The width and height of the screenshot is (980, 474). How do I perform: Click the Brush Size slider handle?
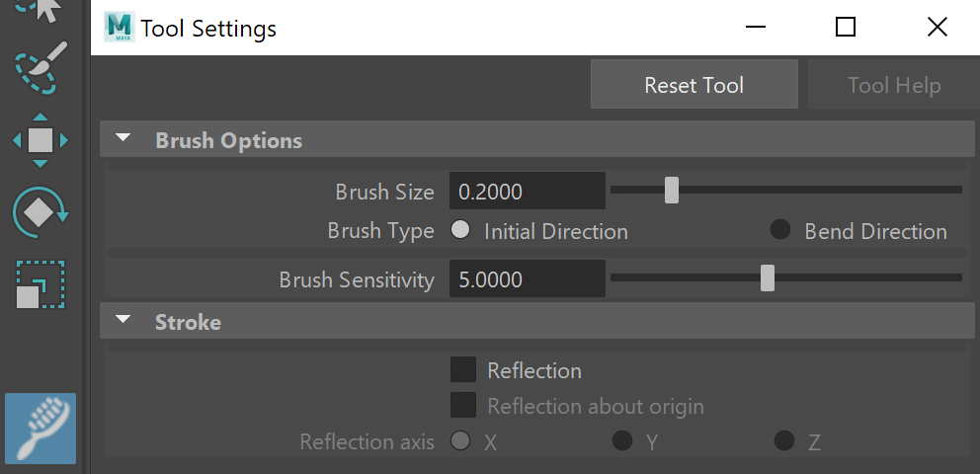pyautogui.click(x=671, y=190)
